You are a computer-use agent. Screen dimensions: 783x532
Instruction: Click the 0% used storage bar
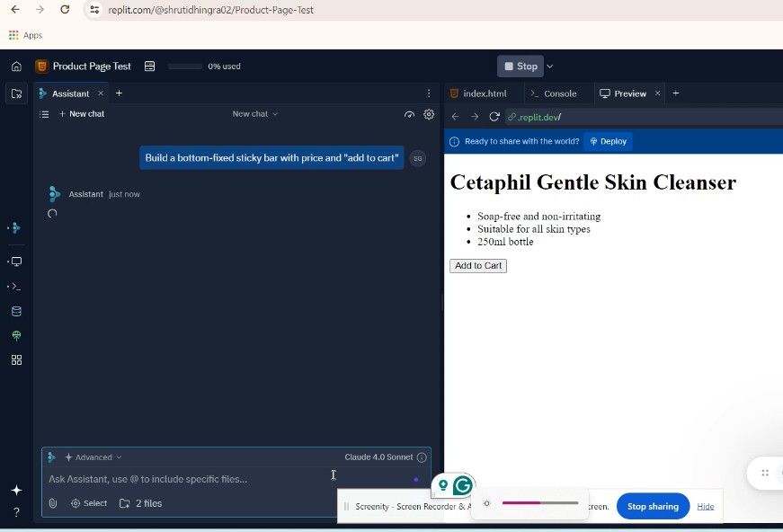185,66
